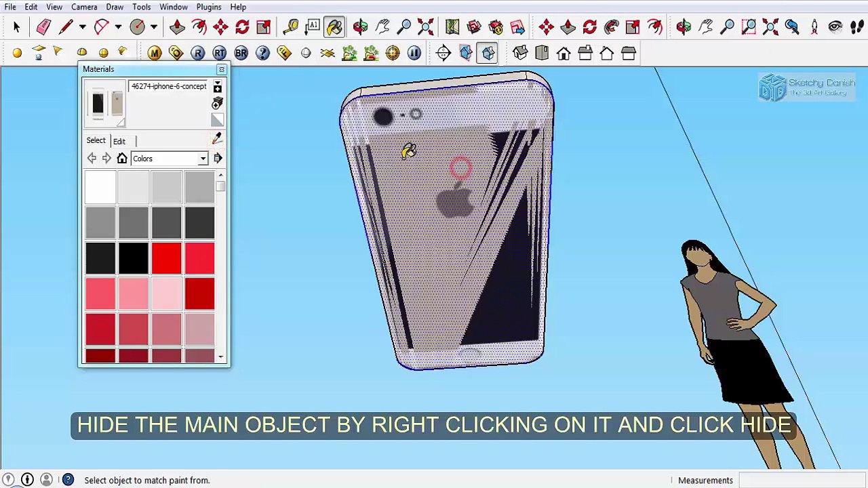The width and height of the screenshot is (868, 488).
Task: Click the status bar person icon
Action: point(46,480)
